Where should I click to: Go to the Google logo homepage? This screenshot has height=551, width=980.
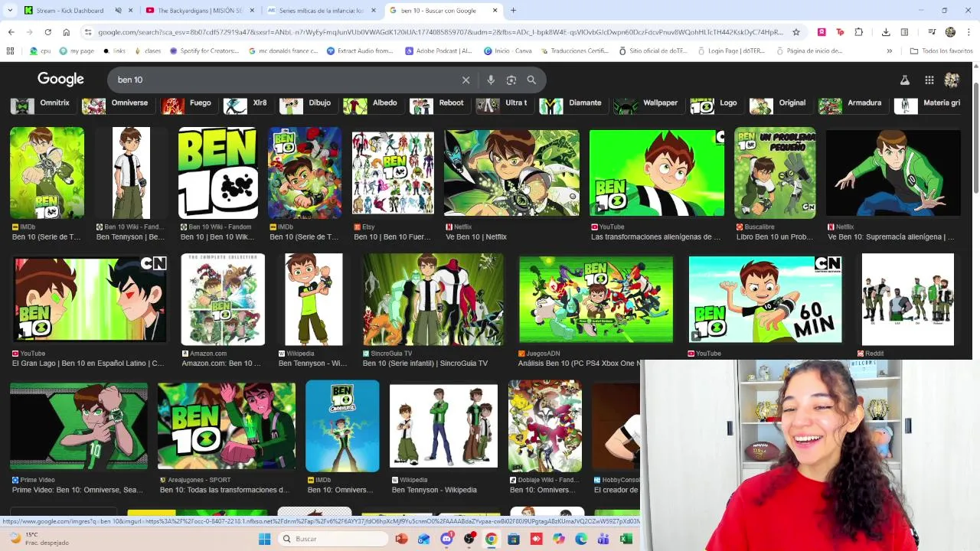[x=60, y=80]
